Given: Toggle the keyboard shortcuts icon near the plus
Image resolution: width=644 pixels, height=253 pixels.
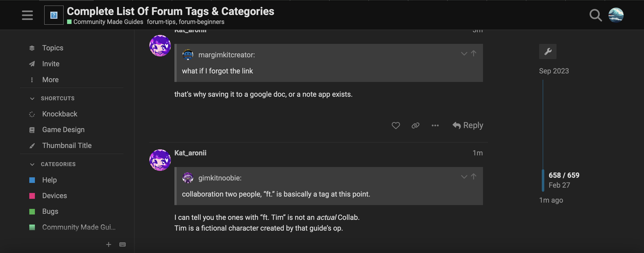Looking at the screenshot, I should [122, 244].
